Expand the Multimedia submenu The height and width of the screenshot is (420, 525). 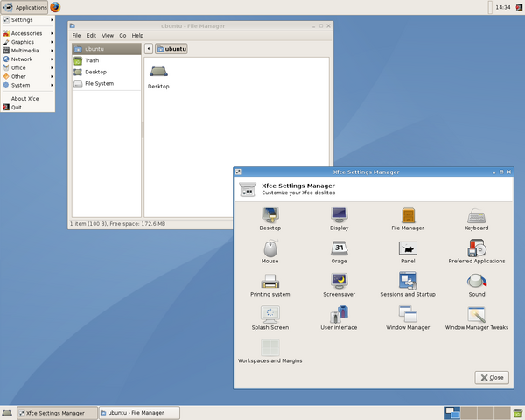pyautogui.click(x=24, y=51)
